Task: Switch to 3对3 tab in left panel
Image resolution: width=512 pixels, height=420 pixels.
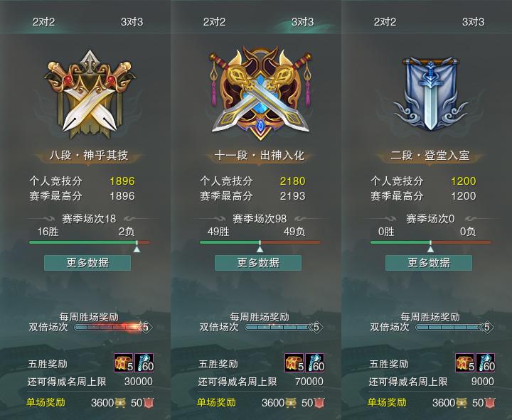Action: (x=132, y=22)
